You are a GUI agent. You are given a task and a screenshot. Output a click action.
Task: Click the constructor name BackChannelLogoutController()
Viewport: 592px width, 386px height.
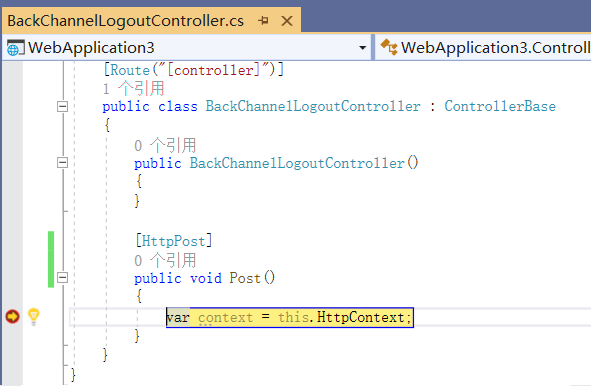304,163
